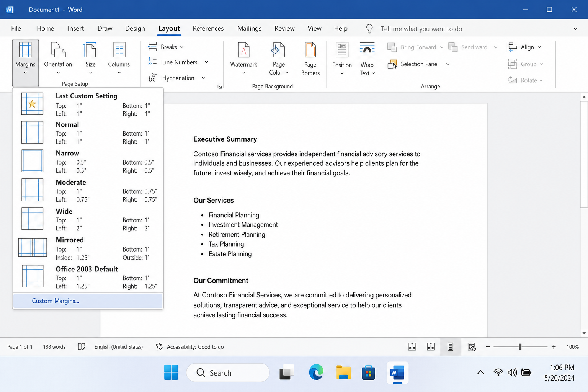Open the Rotate menu
This screenshot has height=392, width=588.
click(525, 80)
